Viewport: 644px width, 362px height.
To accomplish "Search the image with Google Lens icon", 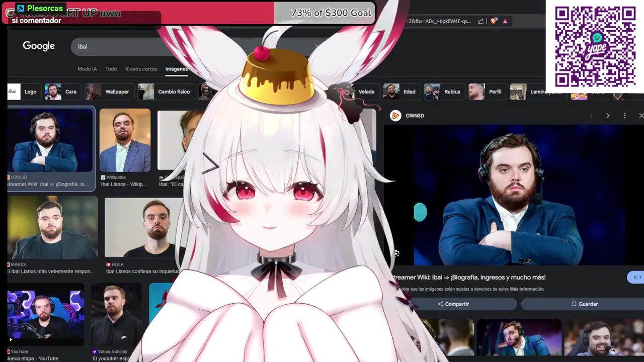I will click(397, 254).
